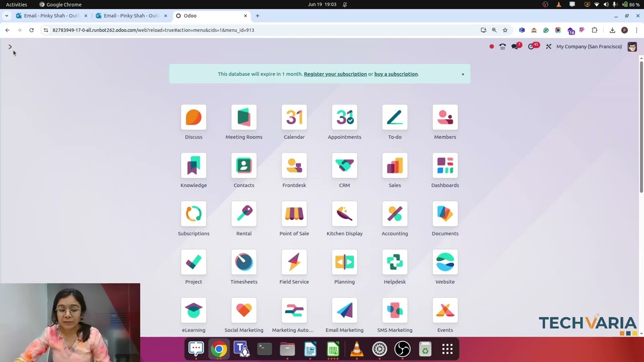
Task: Launch the Frontdesk app
Action: (294, 166)
